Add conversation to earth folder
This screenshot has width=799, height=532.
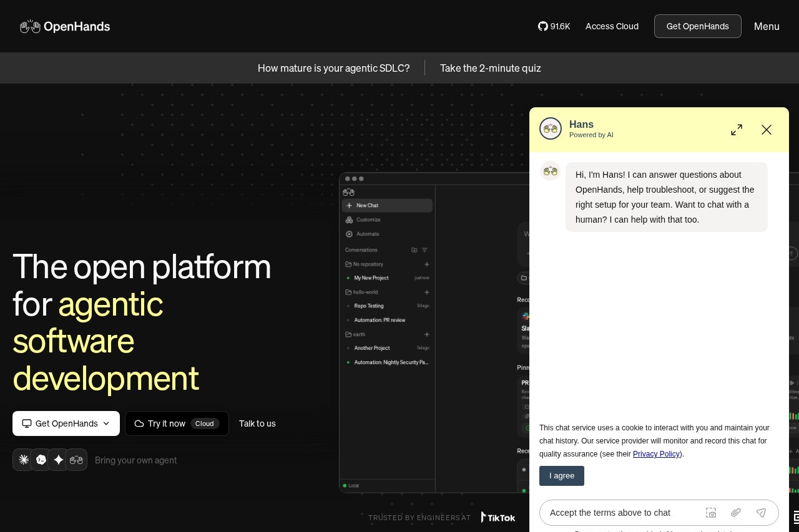(427, 334)
